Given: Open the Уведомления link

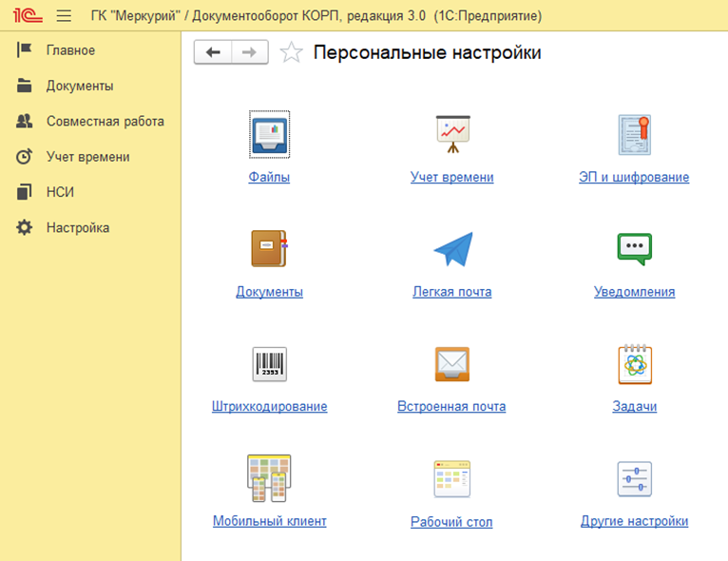Looking at the screenshot, I should [x=635, y=292].
